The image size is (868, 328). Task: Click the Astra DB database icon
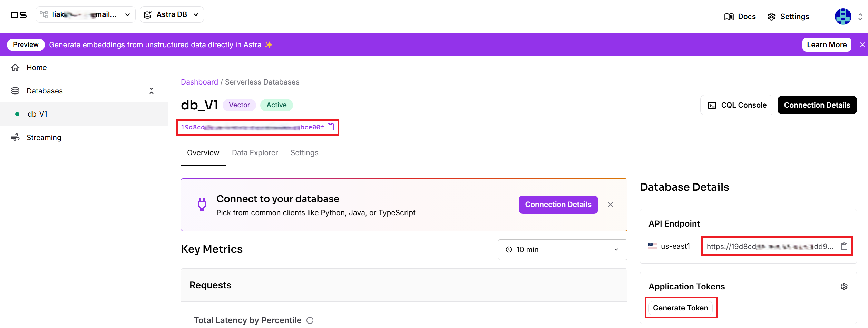click(148, 14)
